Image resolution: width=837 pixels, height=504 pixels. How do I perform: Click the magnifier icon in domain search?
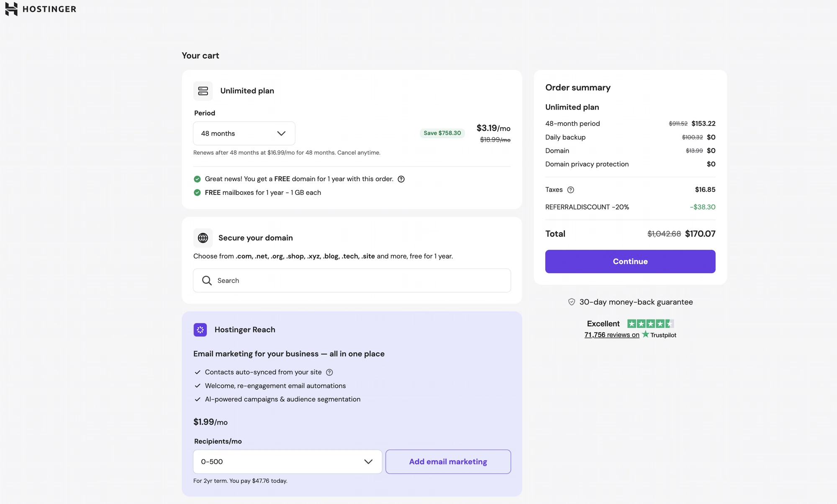pyautogui.click(x=207, y=281)
